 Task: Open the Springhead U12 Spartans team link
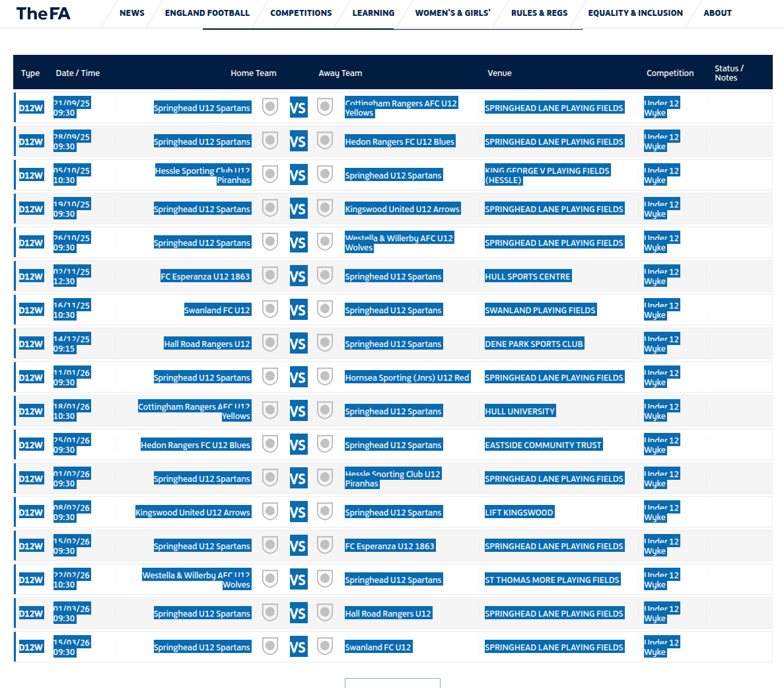(202, 107)
